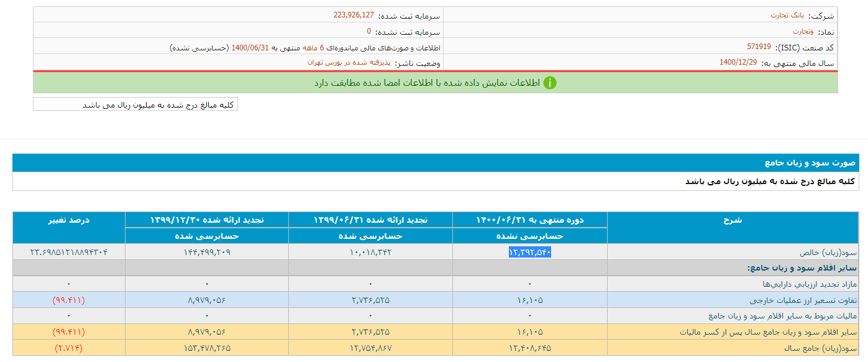
Task: Click the شرح column header
Action: (733, 220)
